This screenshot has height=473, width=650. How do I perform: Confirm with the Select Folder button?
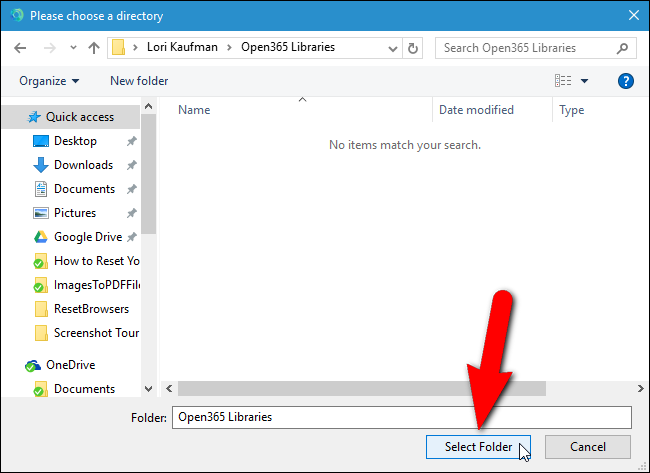pyautogui.click(x=478, y=447)
